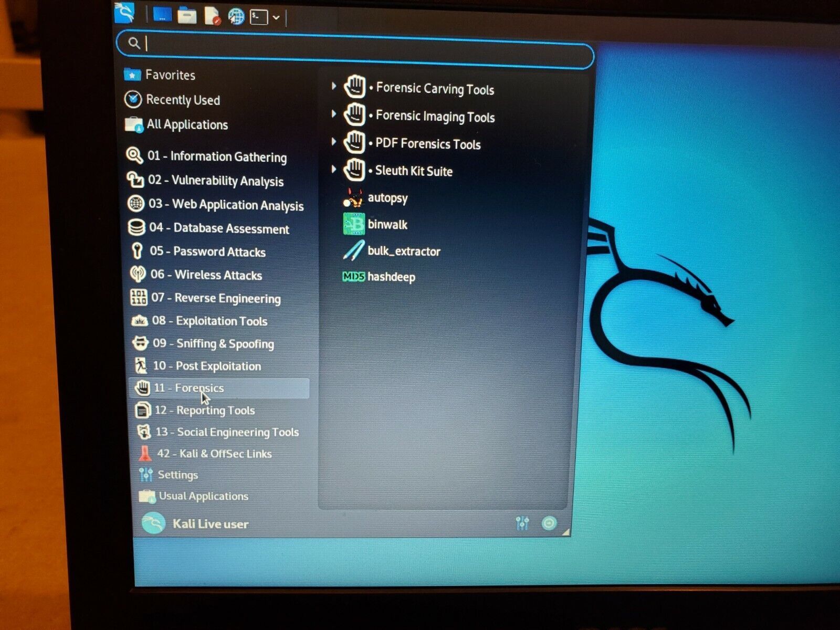Open 06 - Wireless Attacks category text
840x630 pixels.
206,275
